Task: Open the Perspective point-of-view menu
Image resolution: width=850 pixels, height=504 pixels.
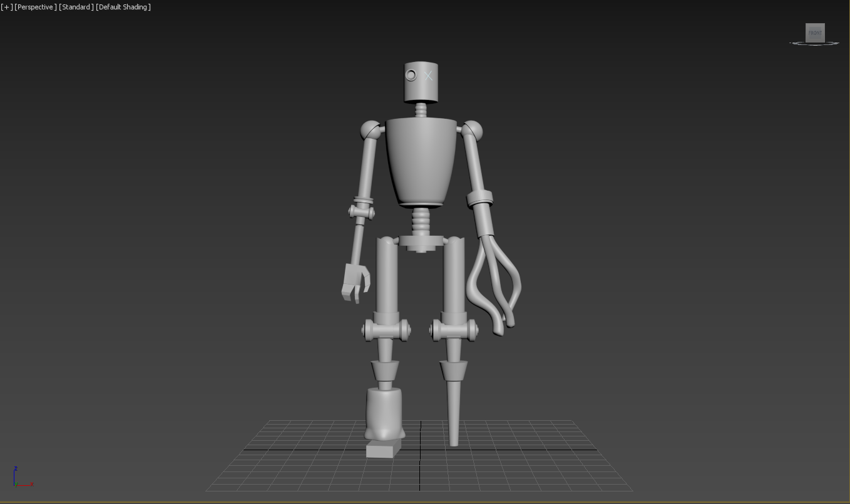Action: point(35,7)
